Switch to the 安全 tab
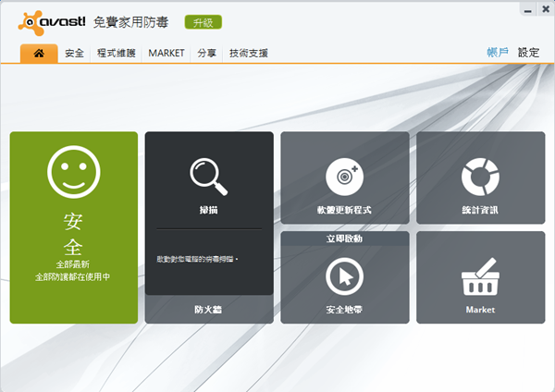 coord(75,54)
